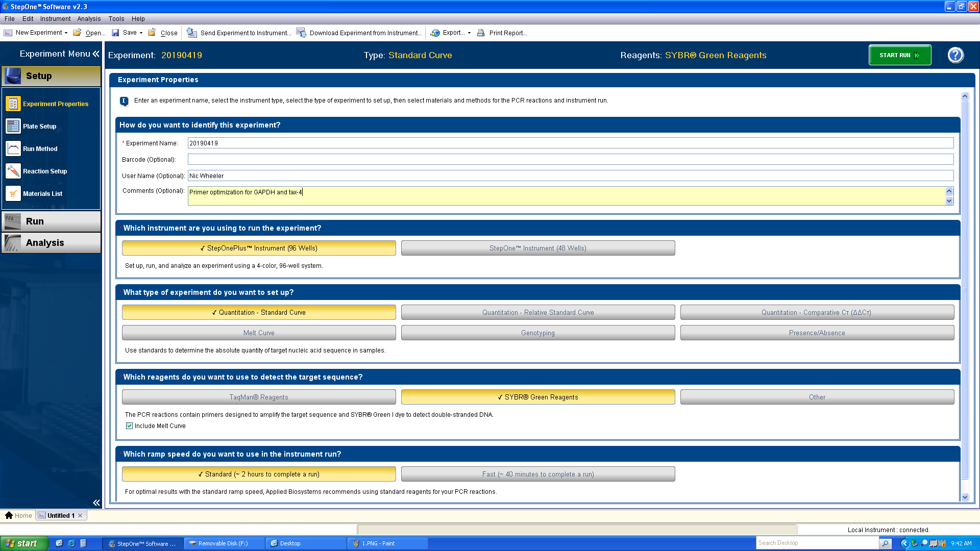Select TaqMan Reagents option
This screenshot has height=551, width=980.
(259, 397)
